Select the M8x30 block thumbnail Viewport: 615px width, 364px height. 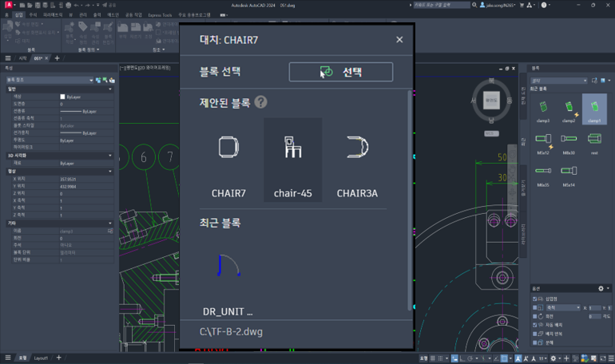[569, 143]
